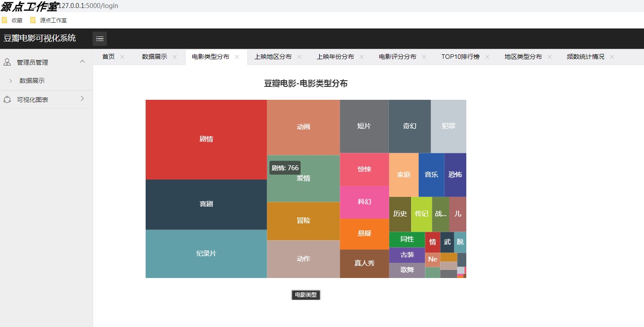Close the 地区类型分布 tab
644x327 pixels.
(550, 57)
